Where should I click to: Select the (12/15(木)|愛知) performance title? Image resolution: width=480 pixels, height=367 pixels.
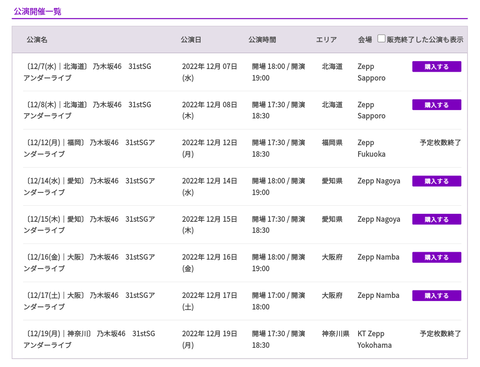pos(89,225)
